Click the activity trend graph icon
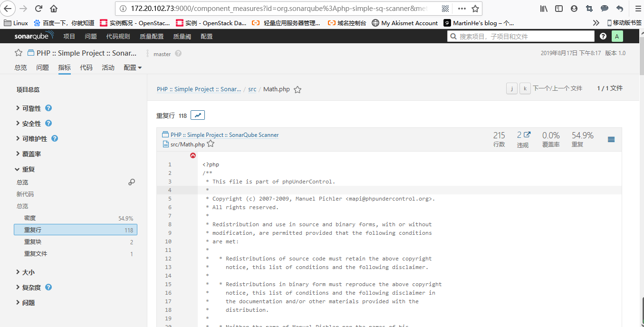644x327 pixels. point(198,115)
